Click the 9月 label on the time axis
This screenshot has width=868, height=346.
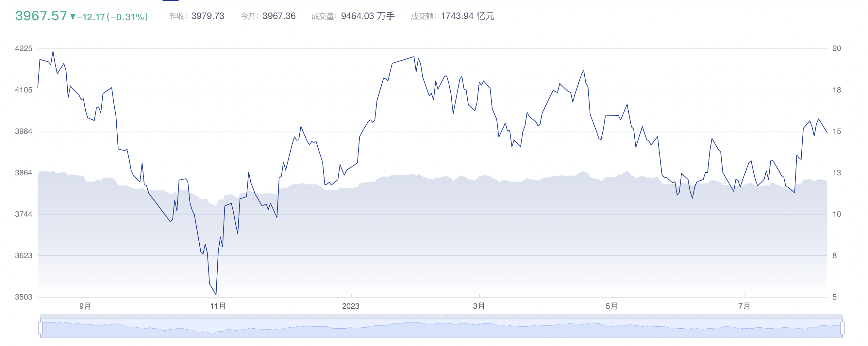click(x=85, y=306)
